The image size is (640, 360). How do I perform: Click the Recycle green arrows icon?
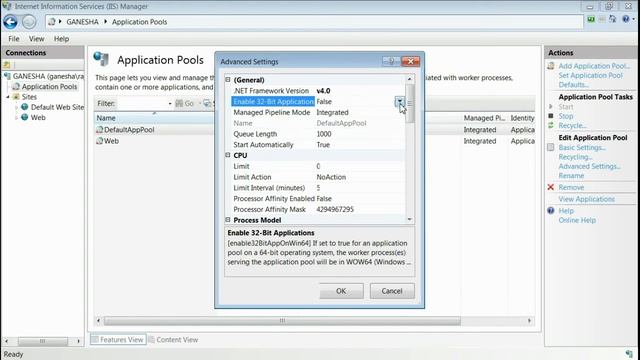click(x=551, y=125)
